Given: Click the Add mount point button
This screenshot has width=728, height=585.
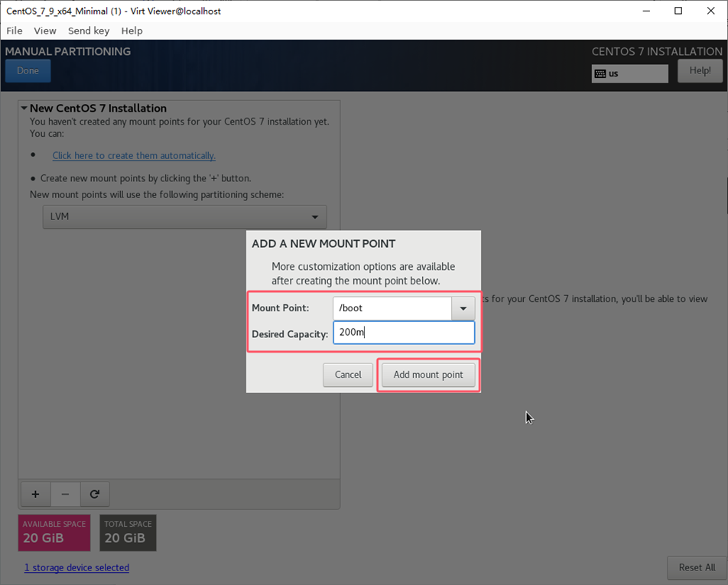Looking at the screenshot, I should [x=428, y=375].
